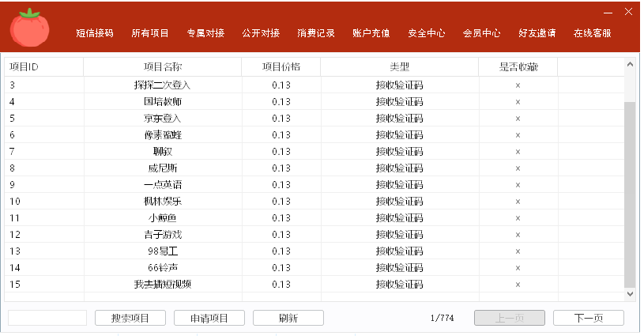Click 0.13 price in 京东登入 row

(x=281, y=119)
